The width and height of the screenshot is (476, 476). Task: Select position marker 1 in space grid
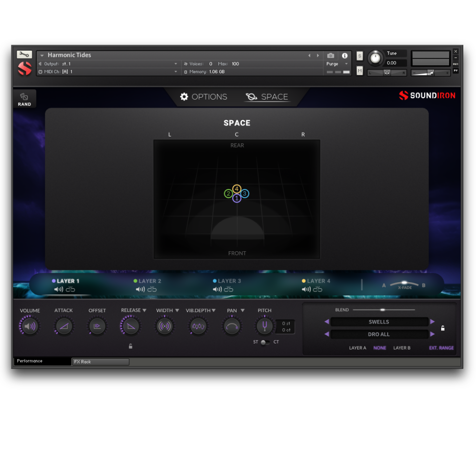point(237,198)
